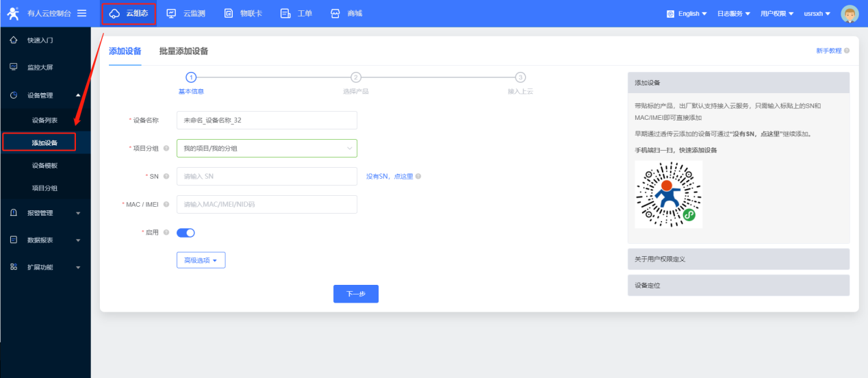Viewport: 868px width, 378px height.
Task: Expand the 关于用户权限定义 panel
Action: tap(739, 259)
